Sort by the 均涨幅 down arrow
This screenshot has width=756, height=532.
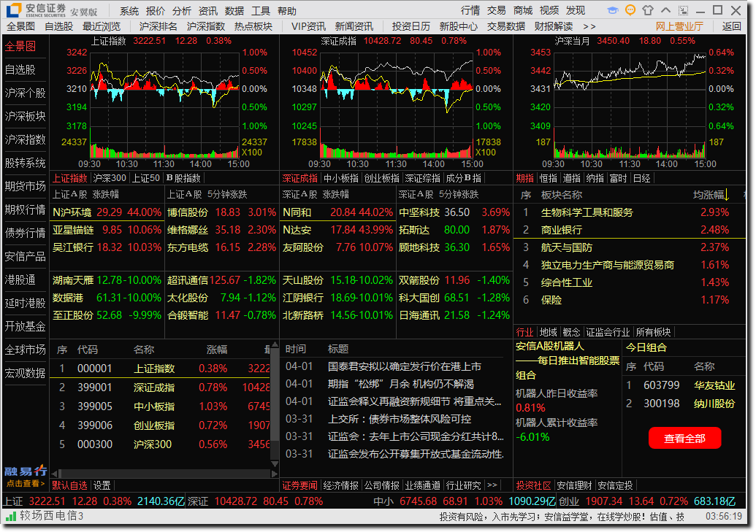(x=727, y=195)
